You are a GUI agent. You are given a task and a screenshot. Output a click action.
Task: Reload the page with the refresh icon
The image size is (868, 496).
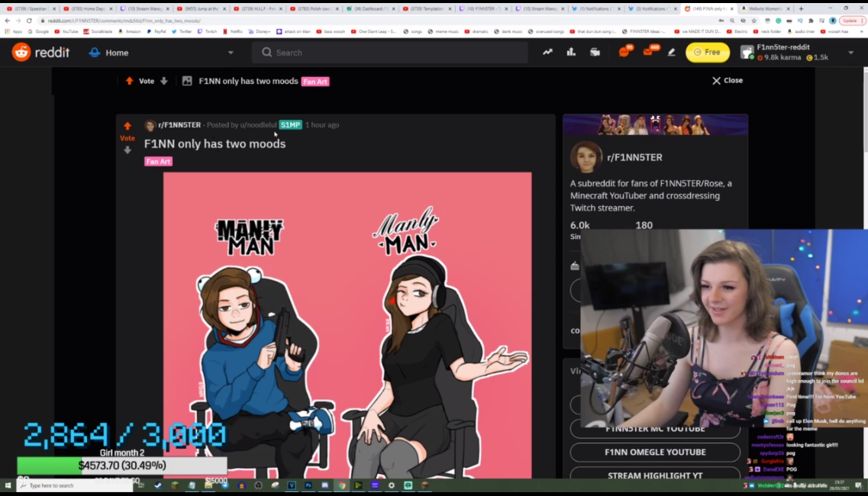29,21
